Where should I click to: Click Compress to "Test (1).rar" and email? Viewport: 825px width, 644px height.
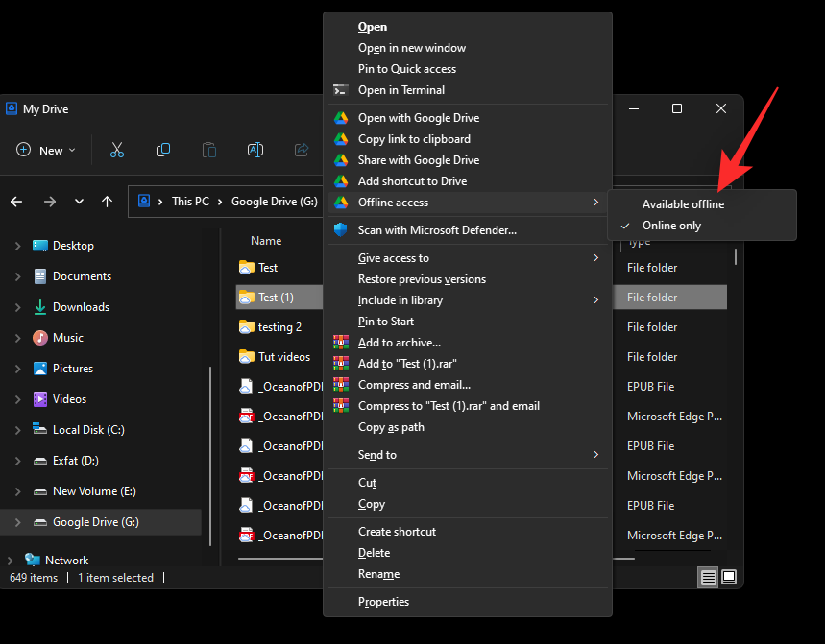(x=467, y=406)
